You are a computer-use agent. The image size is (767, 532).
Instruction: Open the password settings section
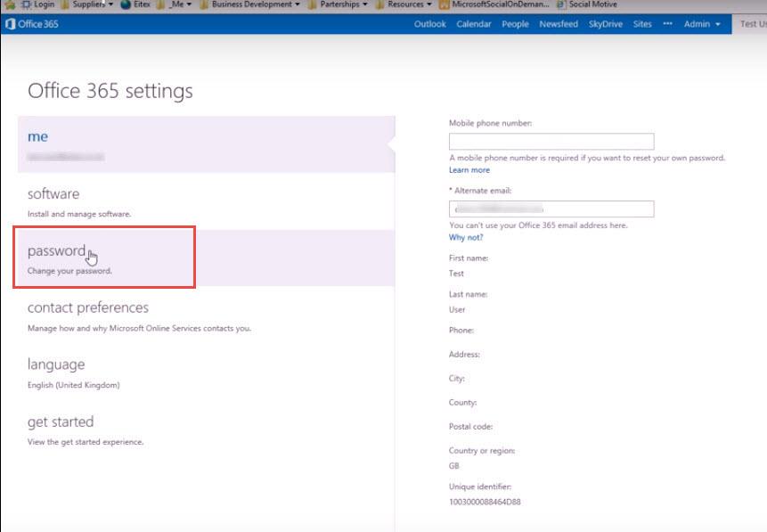[x=206, y=258]
